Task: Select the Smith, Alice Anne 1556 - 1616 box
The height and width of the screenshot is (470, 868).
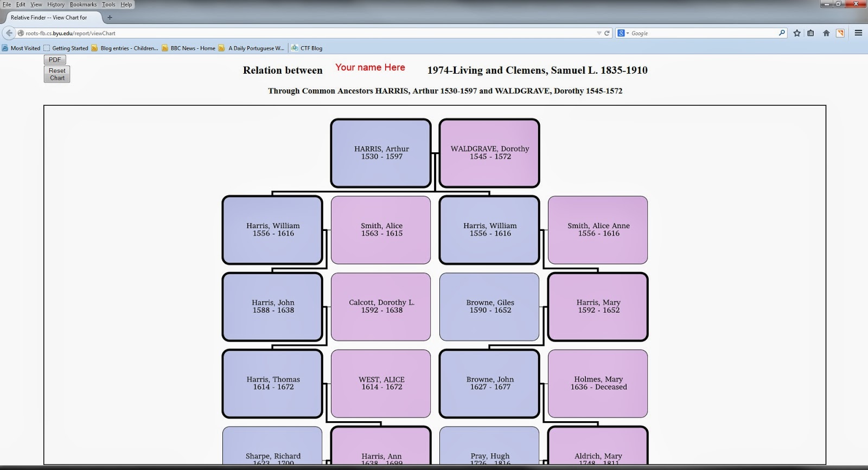Action: pyautogui.click(x=598, y=230)
